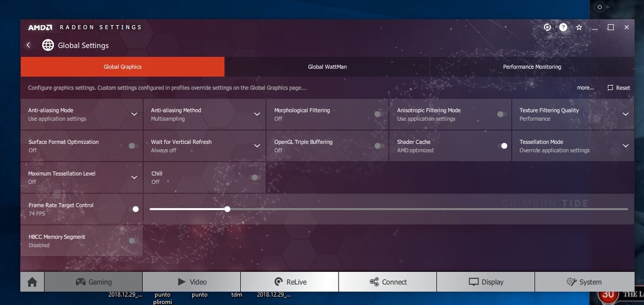The height and width of the screenshot is (305, 644).
Task: Switch to the Performance Monitoring tab
Action: [532, 67]
